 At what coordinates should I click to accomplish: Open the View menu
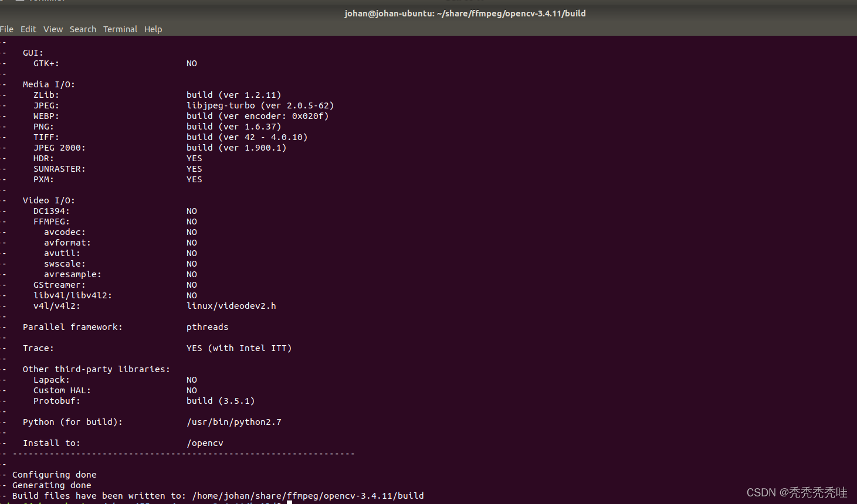(53, 29)
